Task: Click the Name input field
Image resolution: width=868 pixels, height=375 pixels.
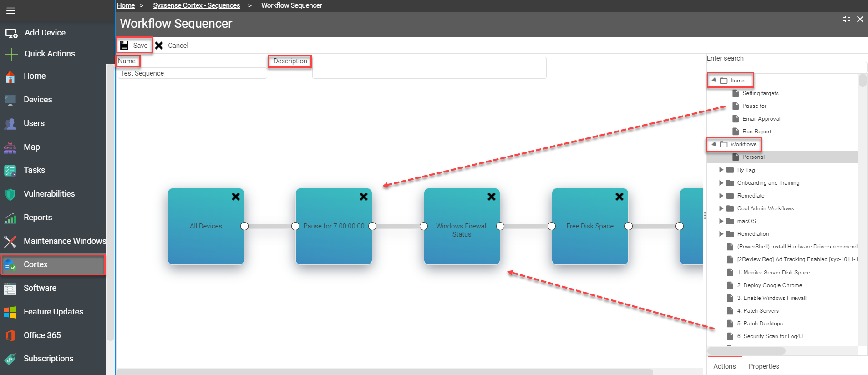Action: pos(193,73)
